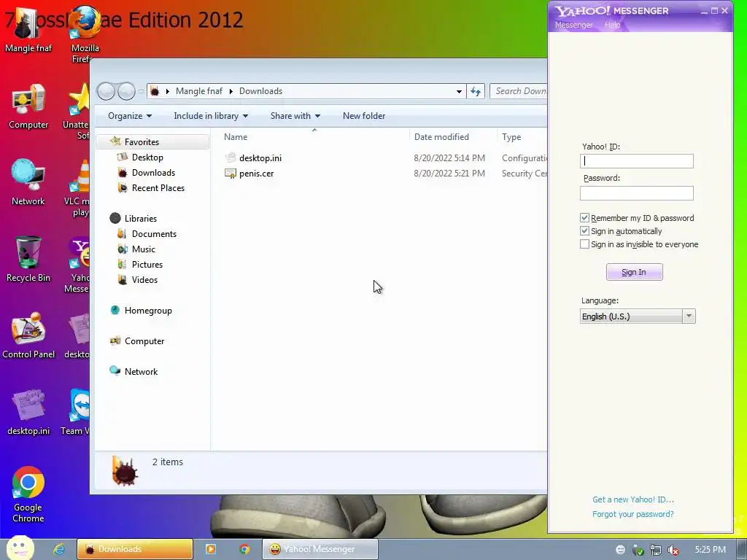Select Music under Libraries
The height and width of the screenshot is (560, 747).
click(x=144, y=249)
